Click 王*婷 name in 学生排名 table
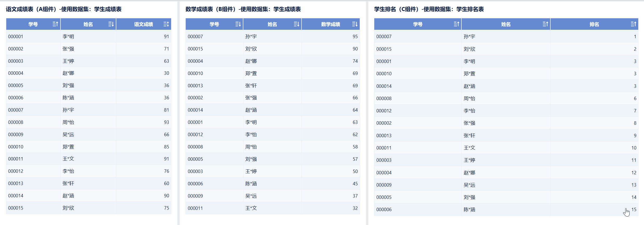 [470, 160]
